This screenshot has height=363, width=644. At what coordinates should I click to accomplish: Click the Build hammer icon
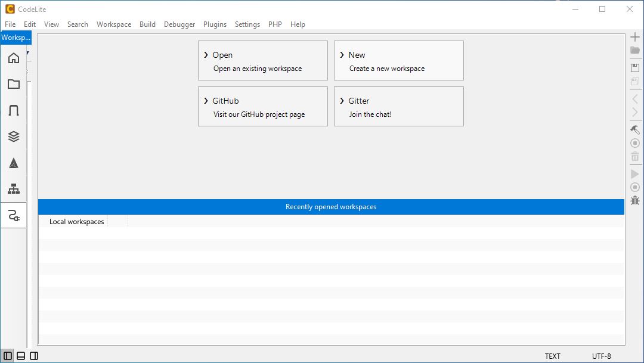(635, 130)
